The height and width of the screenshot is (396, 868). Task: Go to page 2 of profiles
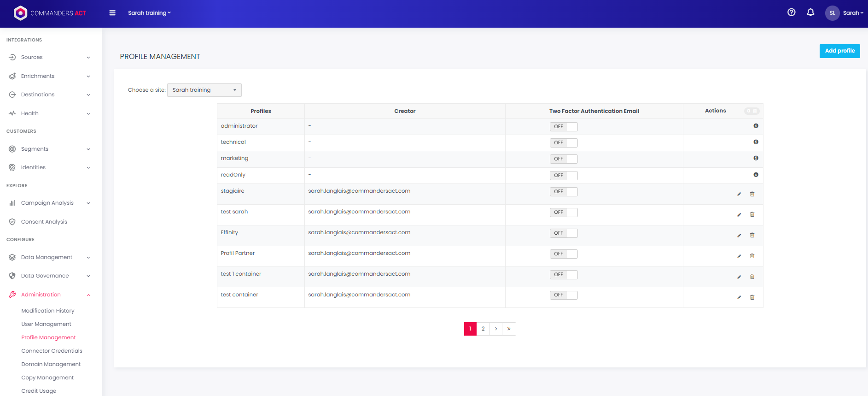click(x=483, y=329)
